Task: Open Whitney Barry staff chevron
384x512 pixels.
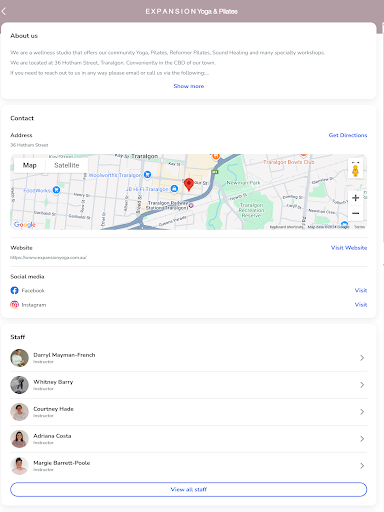Action: (362, 385)
